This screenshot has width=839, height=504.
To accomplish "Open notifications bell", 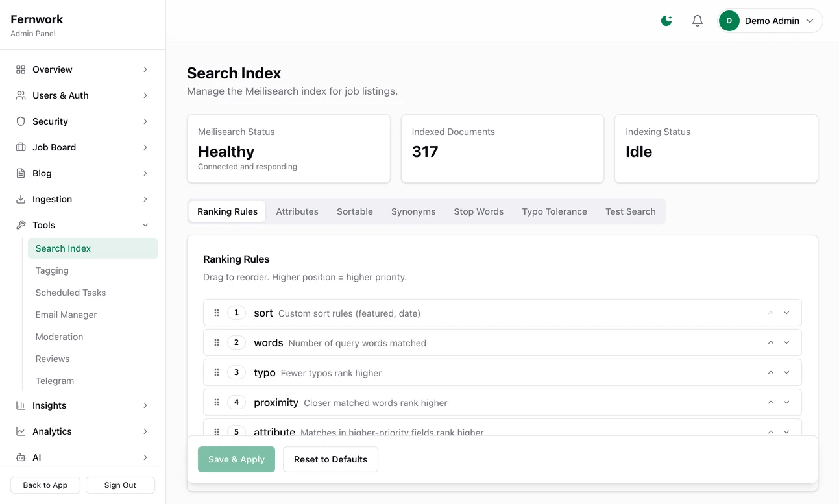I will [x=698, y=21].
